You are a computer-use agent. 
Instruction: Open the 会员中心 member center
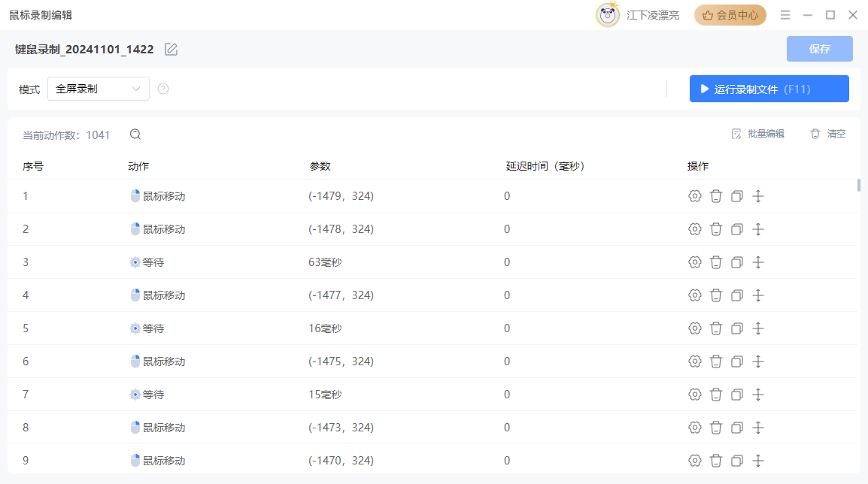click(x=730, y=15)
